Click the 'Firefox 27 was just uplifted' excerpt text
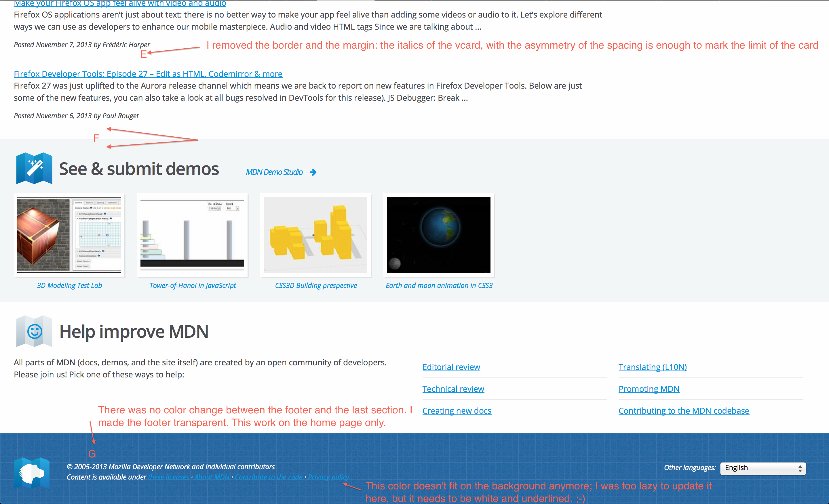829x504 pixels. tap(298, 92)
